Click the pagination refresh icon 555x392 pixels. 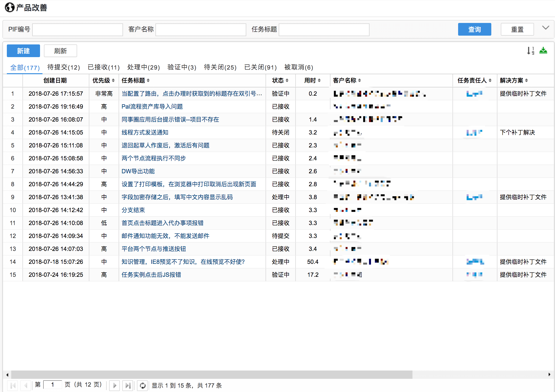(143, 385)
